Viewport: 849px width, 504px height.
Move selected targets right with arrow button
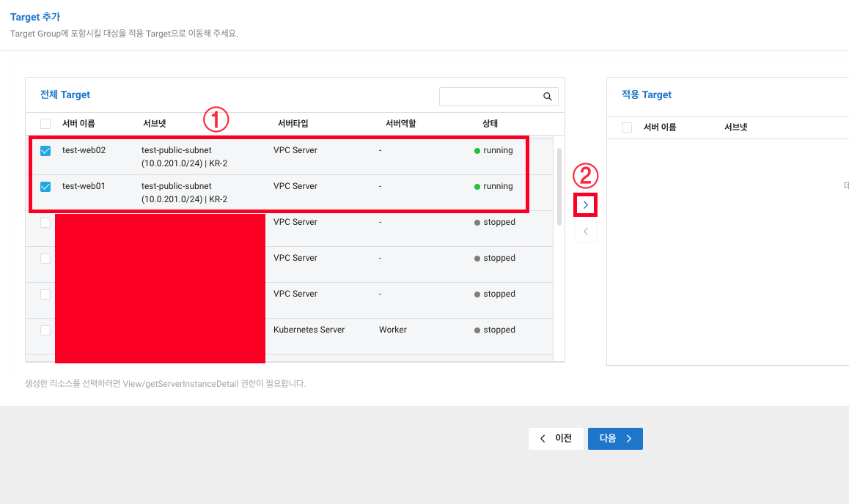point(585,205)
